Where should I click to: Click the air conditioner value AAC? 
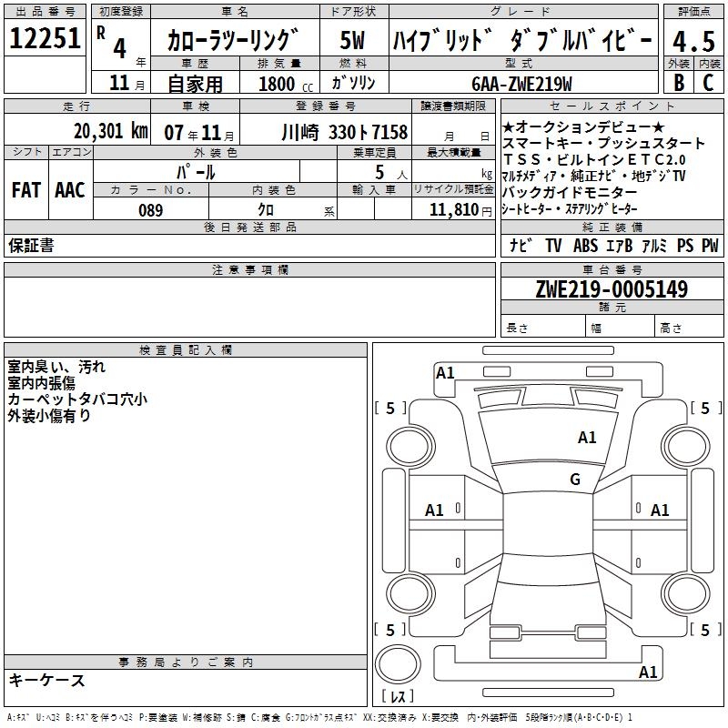[70, 190]
